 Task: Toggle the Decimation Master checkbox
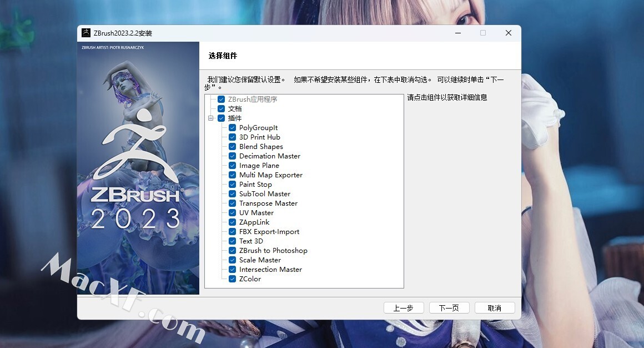[x=233, y=156]
